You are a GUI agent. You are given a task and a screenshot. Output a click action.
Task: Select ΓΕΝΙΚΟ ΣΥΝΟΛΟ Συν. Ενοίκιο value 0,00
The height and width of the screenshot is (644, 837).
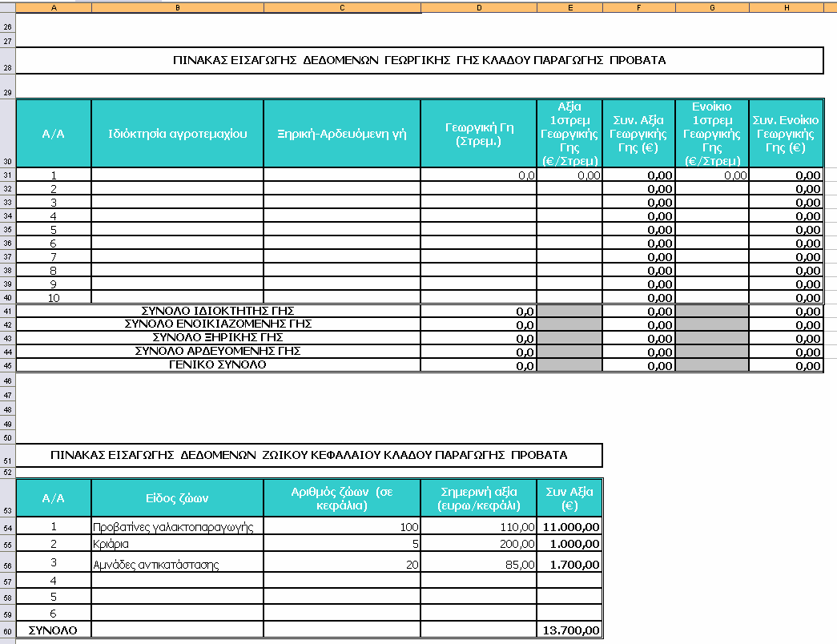(787, 365)
